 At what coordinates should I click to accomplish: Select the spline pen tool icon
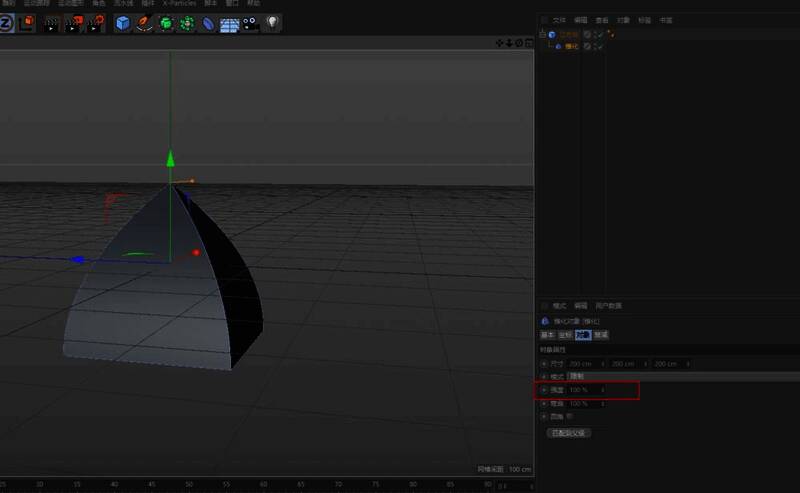tap(145, 23)
